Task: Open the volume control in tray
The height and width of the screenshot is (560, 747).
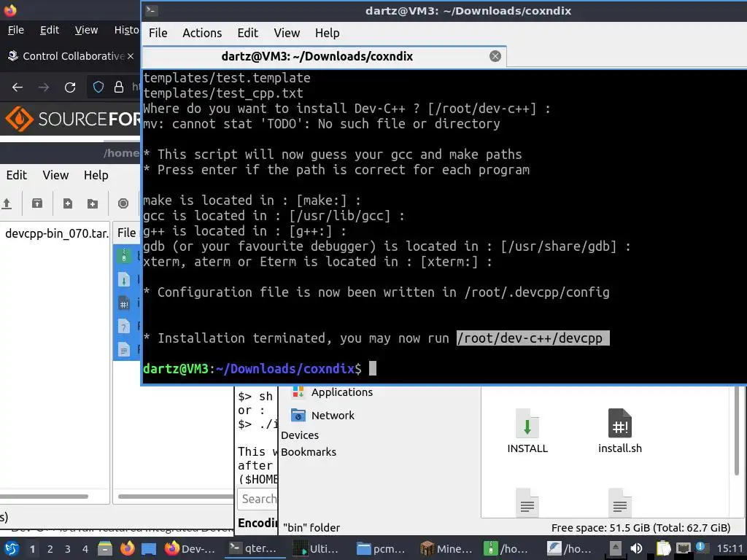Action: pos(636,548)
